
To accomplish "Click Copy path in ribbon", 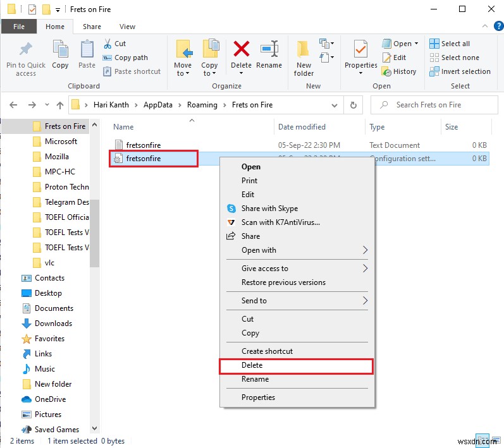I will coord(125,58).
